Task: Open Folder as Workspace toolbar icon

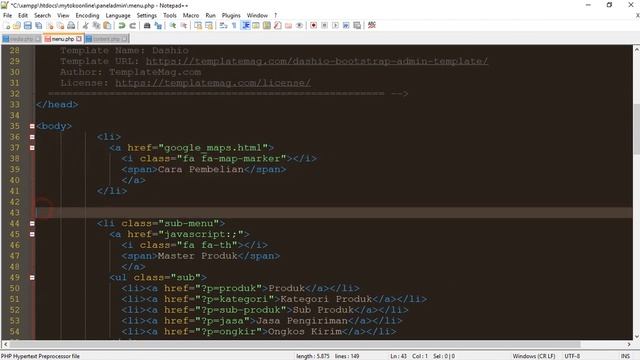Action: click(289, 25)
